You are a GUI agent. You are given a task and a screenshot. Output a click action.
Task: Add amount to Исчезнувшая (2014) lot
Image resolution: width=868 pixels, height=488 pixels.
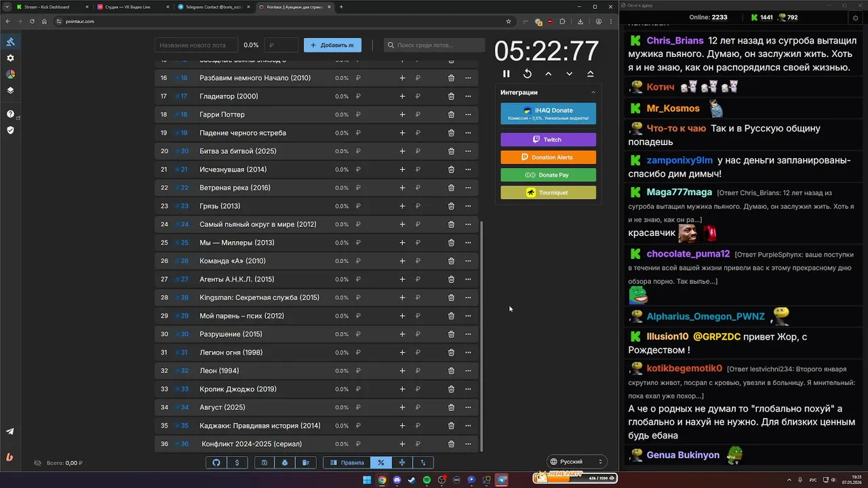402,169
